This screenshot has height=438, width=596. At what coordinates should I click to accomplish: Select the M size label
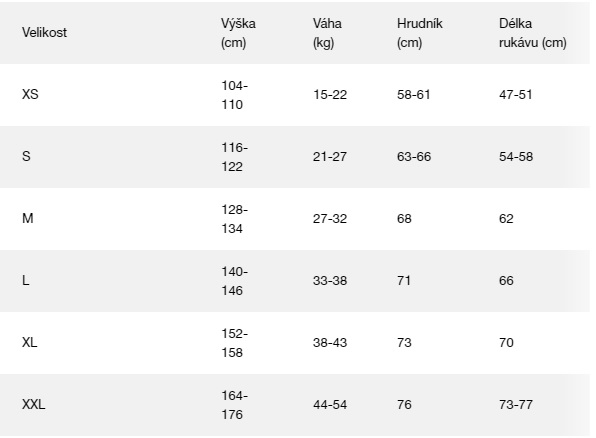coord(28,218)
